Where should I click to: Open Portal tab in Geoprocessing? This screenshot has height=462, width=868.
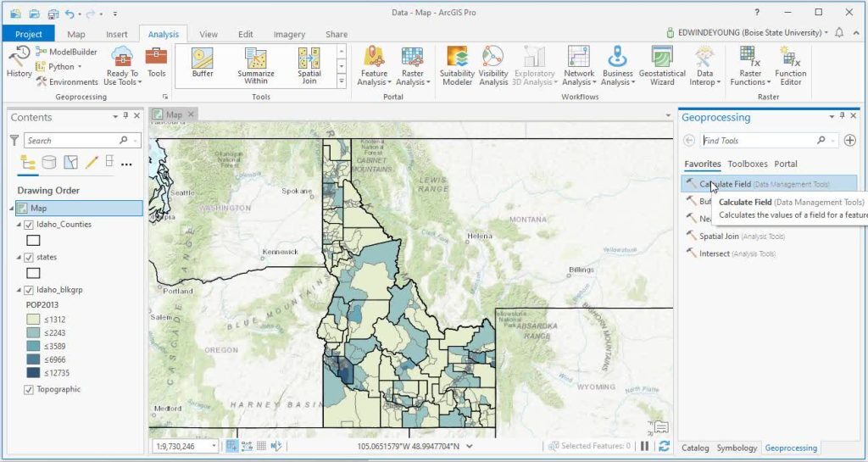pos(786,164)
